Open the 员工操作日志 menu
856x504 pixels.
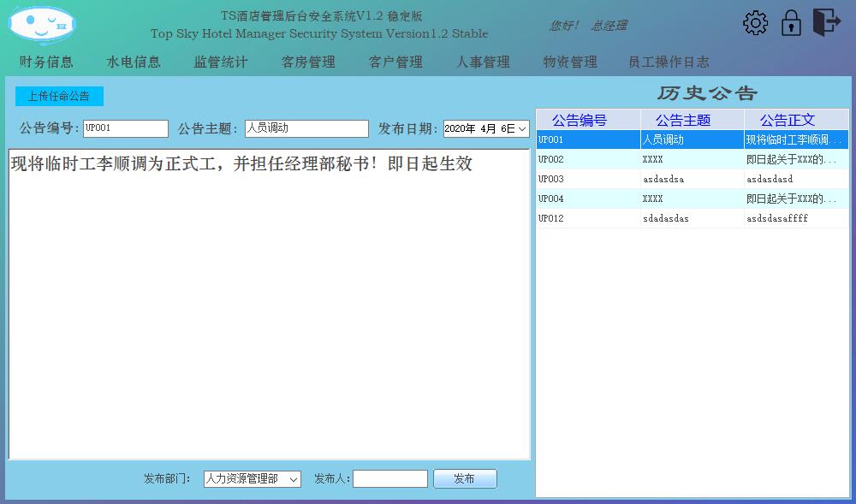[669, 62]
